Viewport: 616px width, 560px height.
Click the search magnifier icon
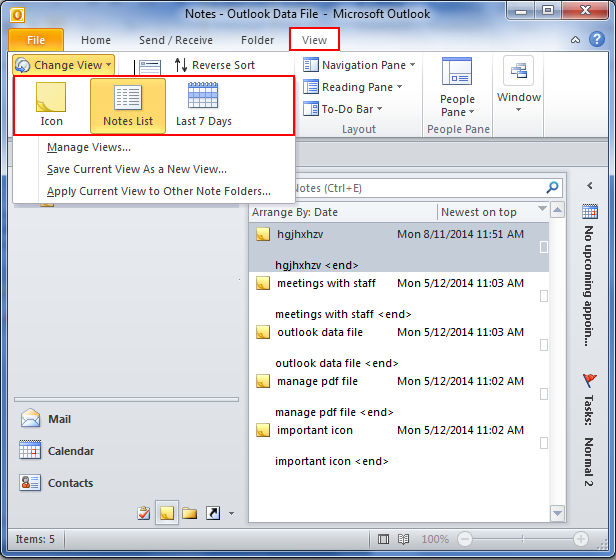click(x=552, y=188)
